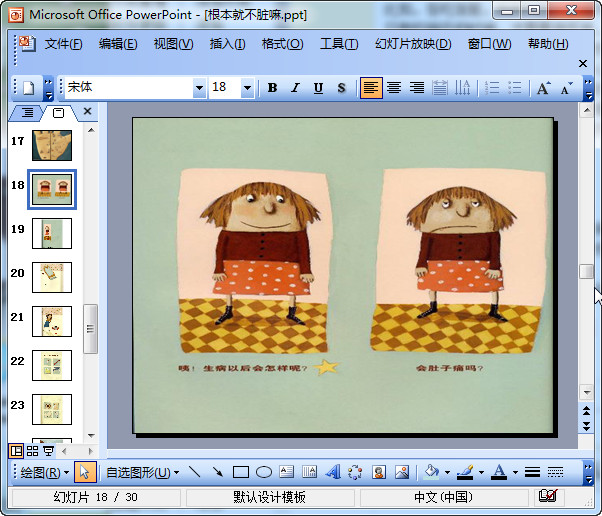
Task: Click the vertical text direction icon
Action: tap(462, 88)
